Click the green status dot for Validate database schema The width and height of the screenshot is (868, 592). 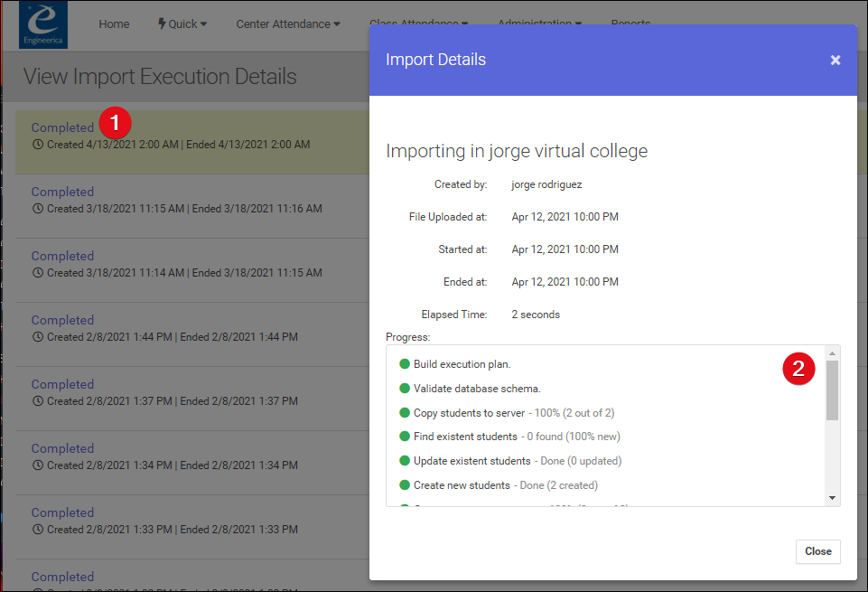405,389
